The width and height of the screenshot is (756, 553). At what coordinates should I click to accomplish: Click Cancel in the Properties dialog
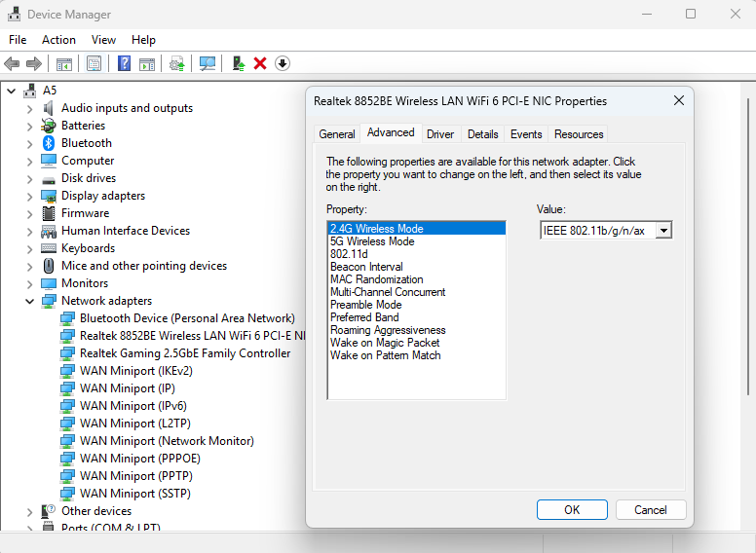[x=650, y=509]
